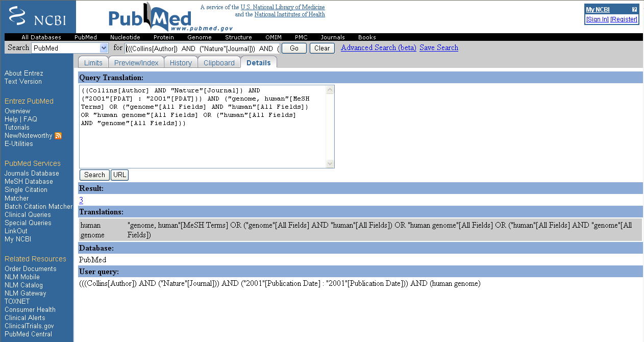Open Overview in sidebar

tap(17, 111)
